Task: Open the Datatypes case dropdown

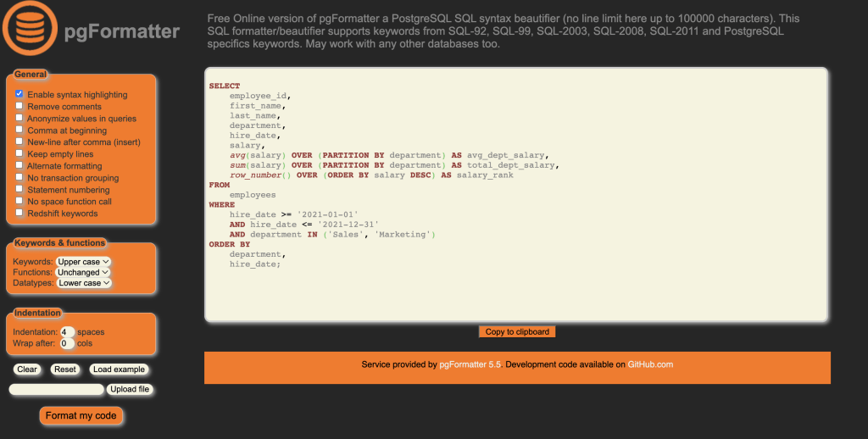Action: click(84, 283)
